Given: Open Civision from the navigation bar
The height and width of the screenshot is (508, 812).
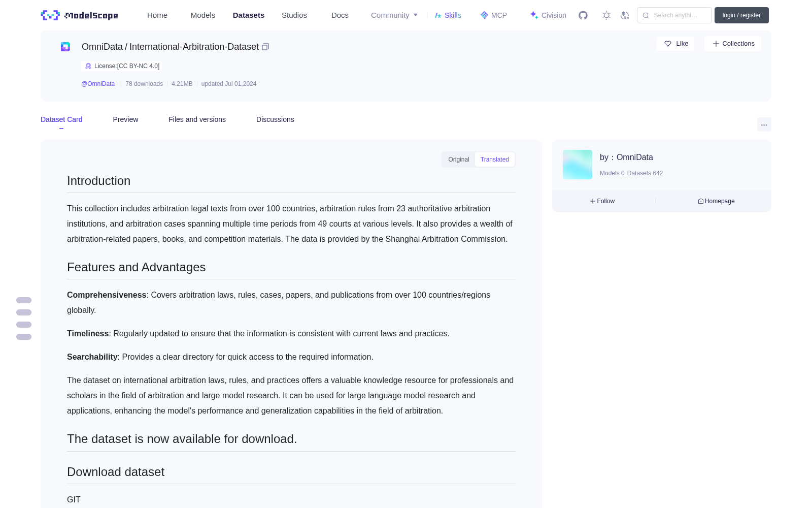Looking at the screenshot, I should pyautogui.click(x=548, y=15).
